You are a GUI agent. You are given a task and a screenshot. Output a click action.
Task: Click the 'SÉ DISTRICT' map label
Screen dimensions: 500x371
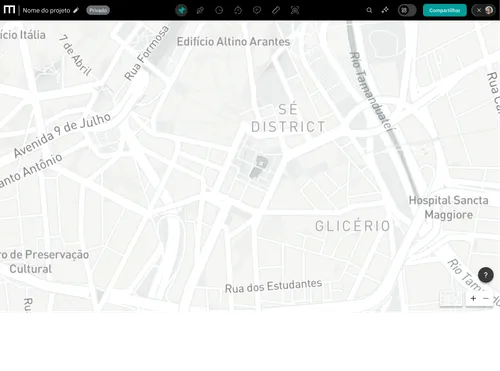[288, 118]
